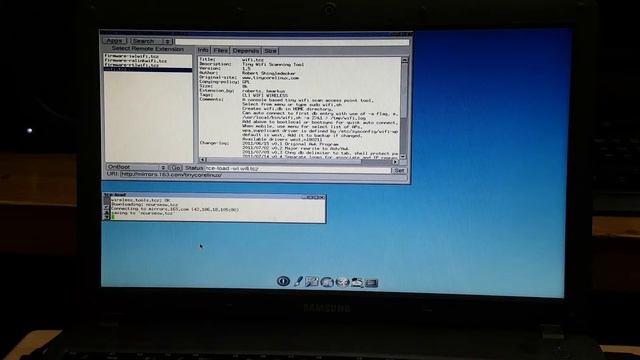Screen dimensions: 640x360
Task: Launch the Apps icon in dock
Action: pos(327,282)
